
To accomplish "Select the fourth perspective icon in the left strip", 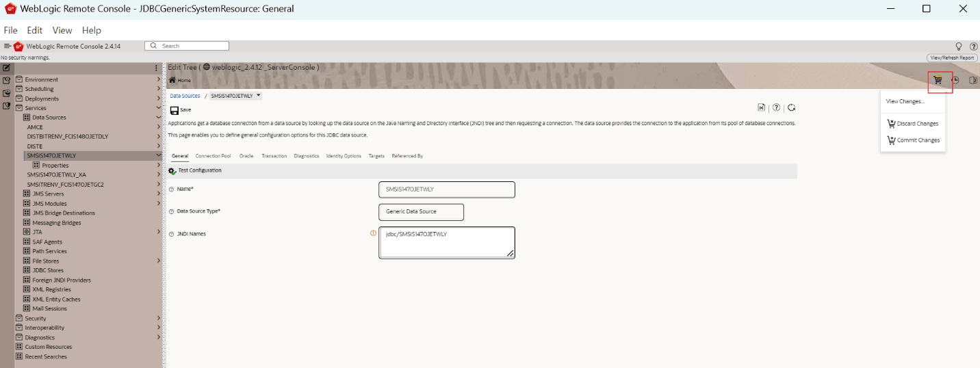I will (6, 106).
